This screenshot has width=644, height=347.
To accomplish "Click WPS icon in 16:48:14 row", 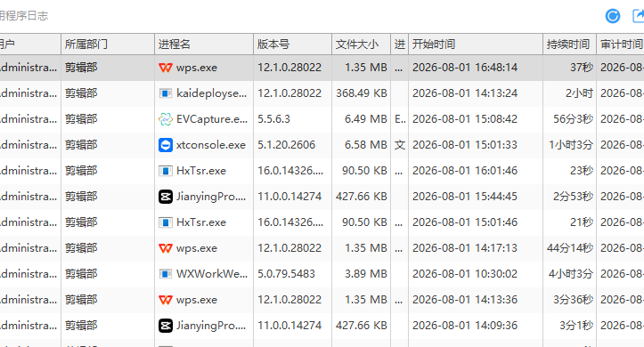I will click(x=166, y=68).
